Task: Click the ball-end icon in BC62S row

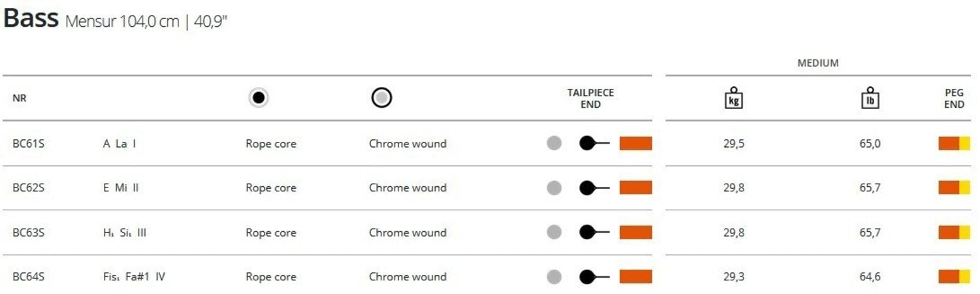Action: click(594, 188)
